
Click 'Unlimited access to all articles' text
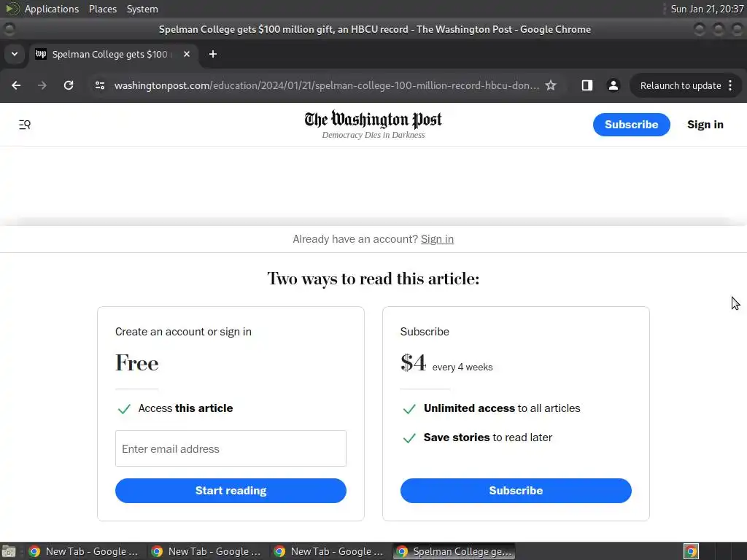point(502,408)
